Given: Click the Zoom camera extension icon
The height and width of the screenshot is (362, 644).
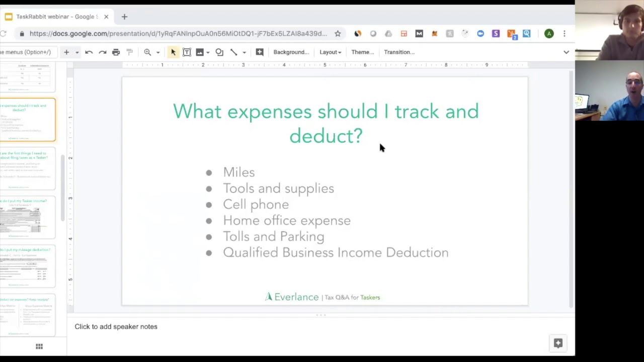Looking at the screenshot, I should click(x=480, y=34).
